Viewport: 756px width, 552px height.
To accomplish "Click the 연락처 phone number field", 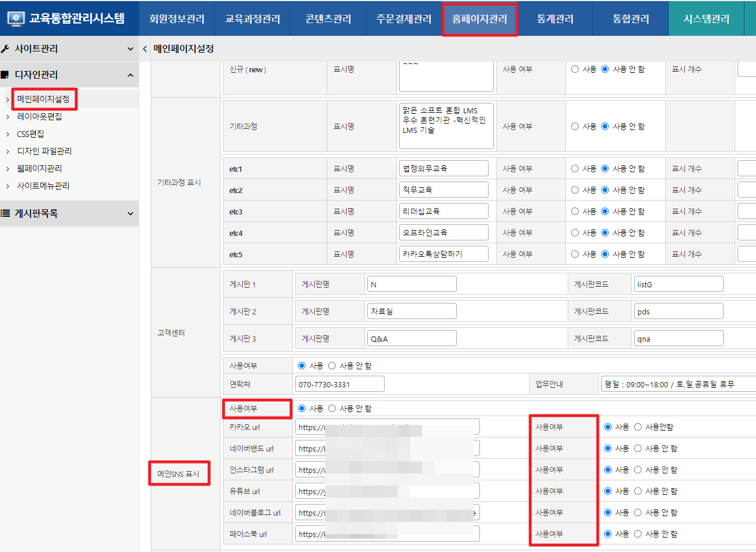I will [340, 384].
